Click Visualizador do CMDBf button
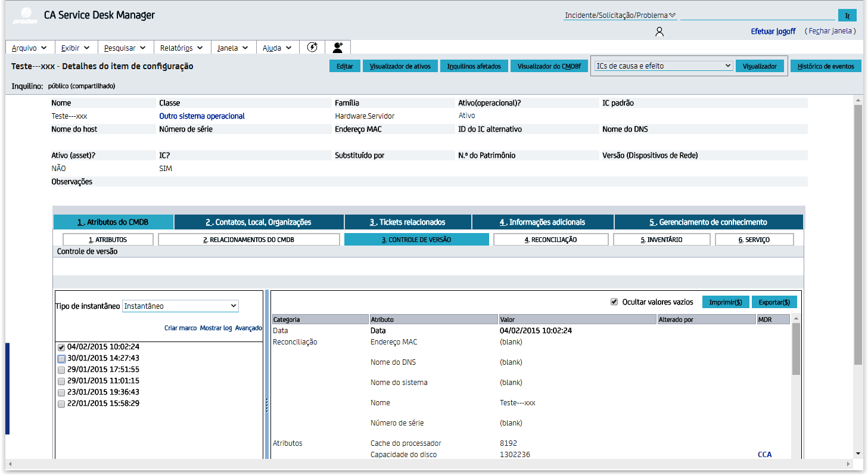868x475 pixels. click(549, 66)
